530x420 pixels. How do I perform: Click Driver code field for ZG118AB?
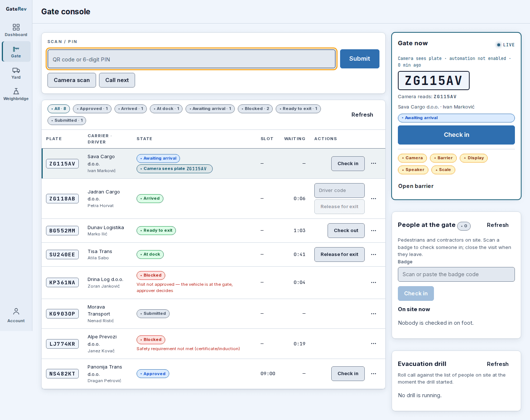339,191
